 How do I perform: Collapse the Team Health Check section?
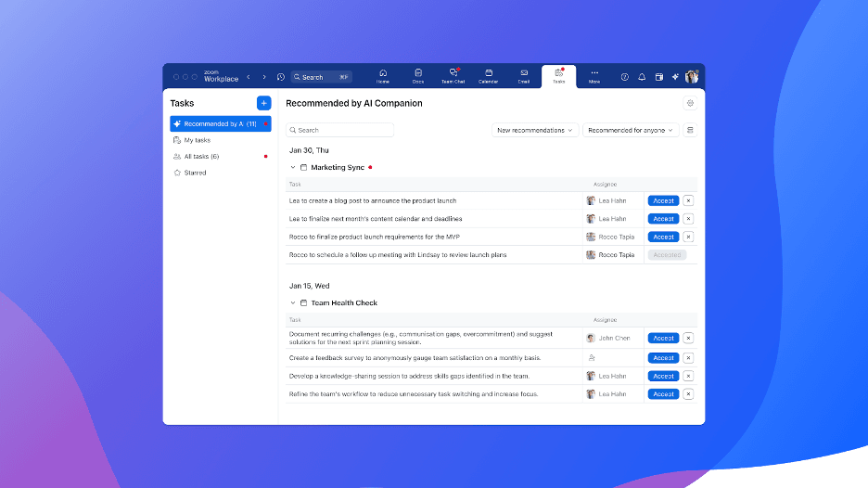click(x=293, y=303)
